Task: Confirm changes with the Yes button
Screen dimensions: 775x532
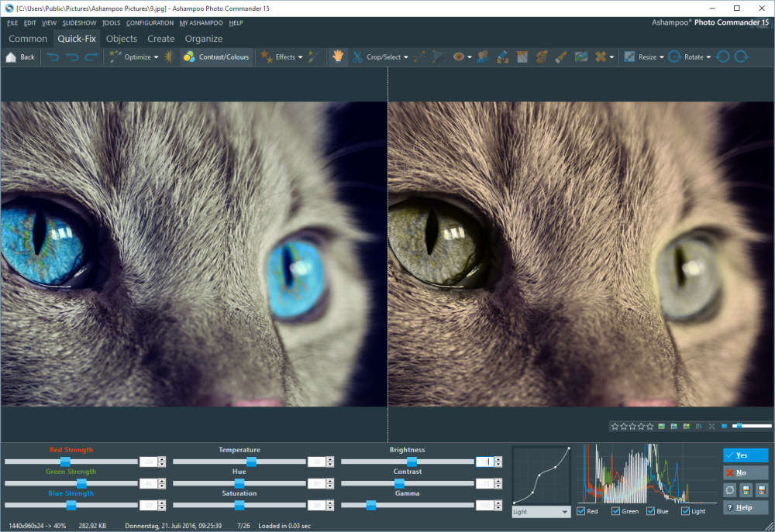Action: 746,455
